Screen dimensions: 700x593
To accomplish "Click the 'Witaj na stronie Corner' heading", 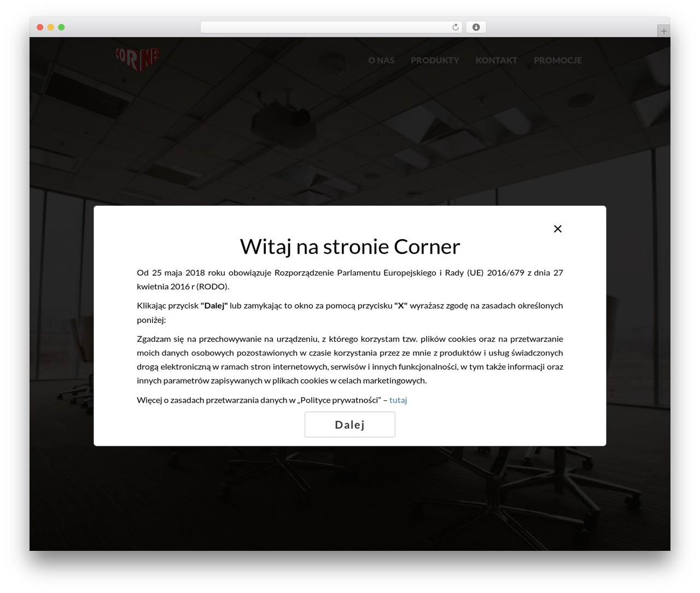I will point(350,247).
